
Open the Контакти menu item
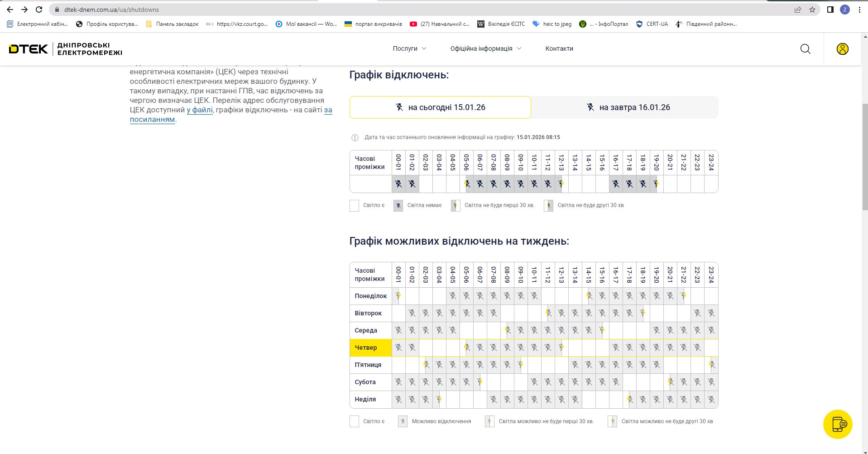(x=559, y=48)
